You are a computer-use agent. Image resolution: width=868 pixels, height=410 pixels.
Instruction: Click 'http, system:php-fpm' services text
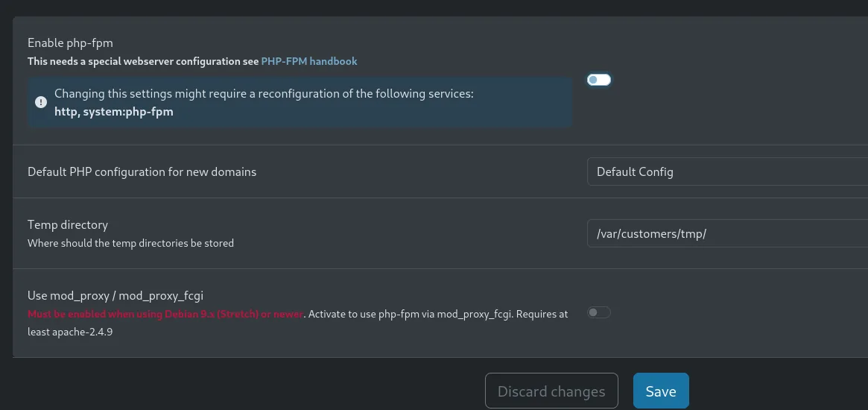[x=114, y=111]
